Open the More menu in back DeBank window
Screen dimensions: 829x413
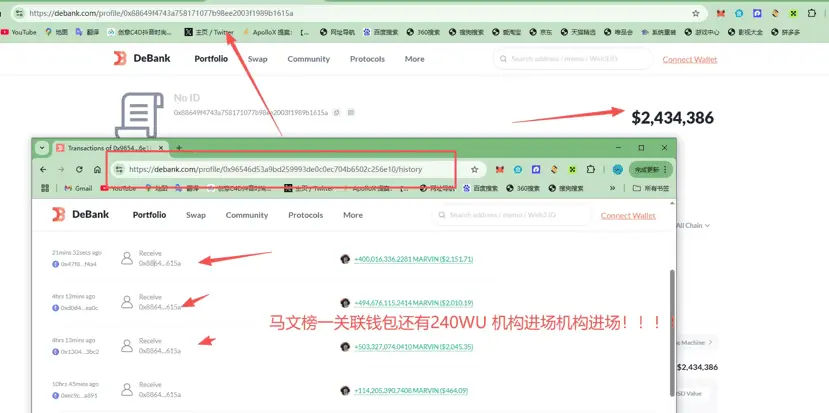[414, 59]
